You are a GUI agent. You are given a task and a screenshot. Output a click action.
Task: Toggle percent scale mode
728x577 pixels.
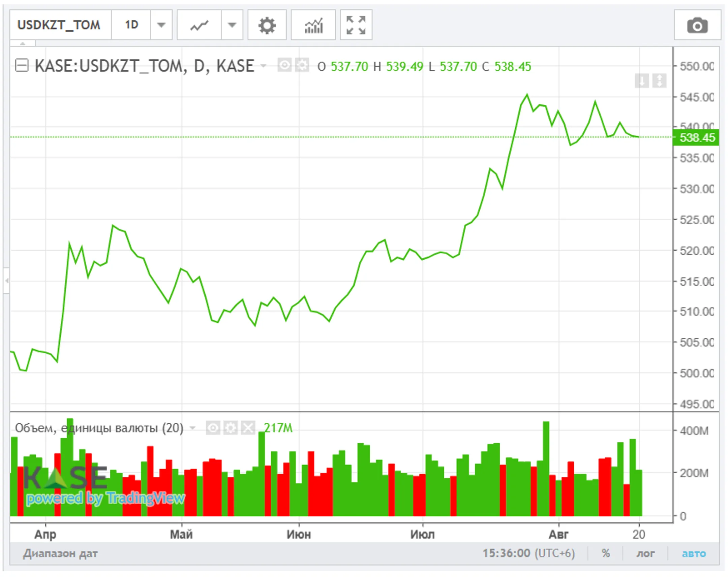606,553
